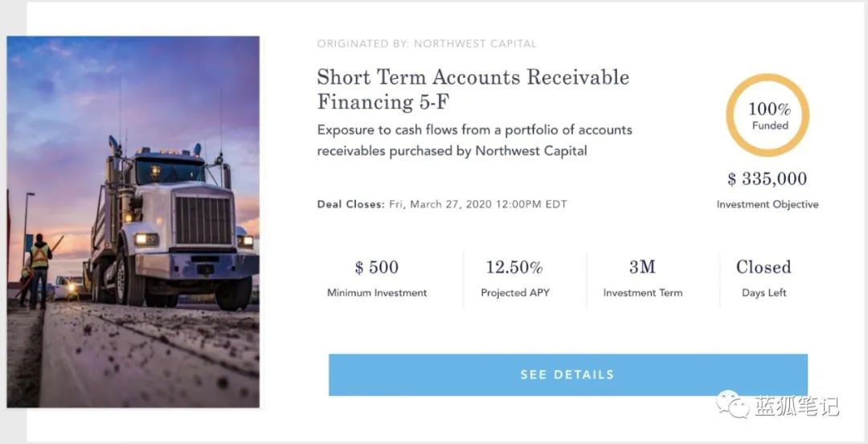Click the Minimum Investment label
The width and height of the screenshot is (868, 444).
pos(376,293)
